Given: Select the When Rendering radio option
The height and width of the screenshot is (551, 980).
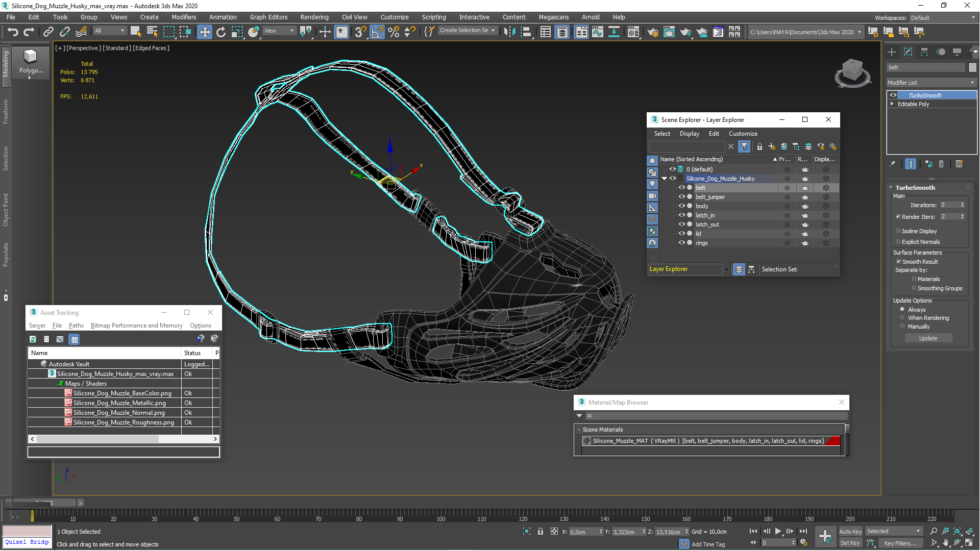Looking at the screenshot, I should (x=902, y=318).
